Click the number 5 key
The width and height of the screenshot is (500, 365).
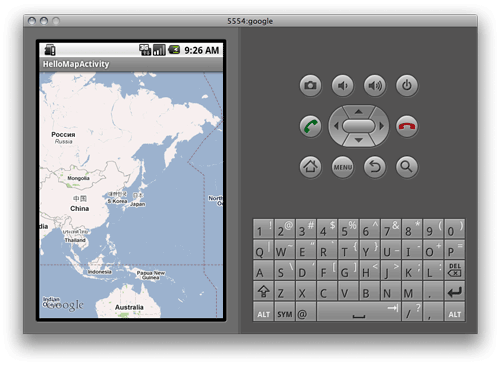[x=348, y=229]
